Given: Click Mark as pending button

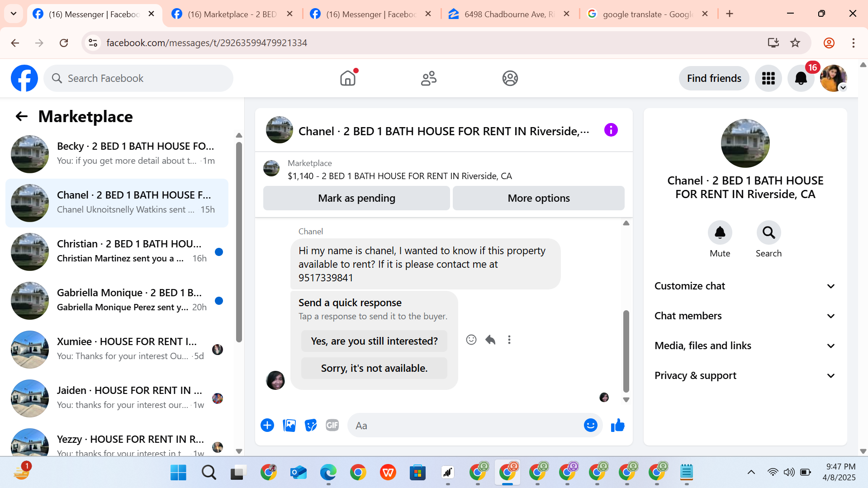Looking at the screenshot, I should click(x=356, y=198).
